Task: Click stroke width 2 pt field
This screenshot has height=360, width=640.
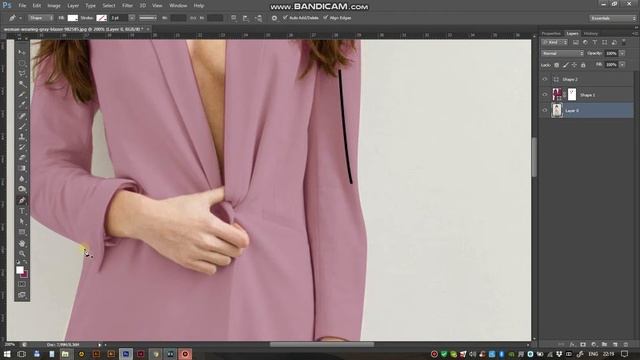Action: (x=120, y=18)
